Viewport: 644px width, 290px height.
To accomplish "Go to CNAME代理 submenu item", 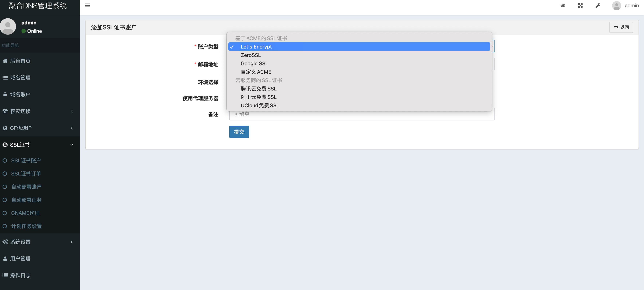I will [x=40, y=213].
